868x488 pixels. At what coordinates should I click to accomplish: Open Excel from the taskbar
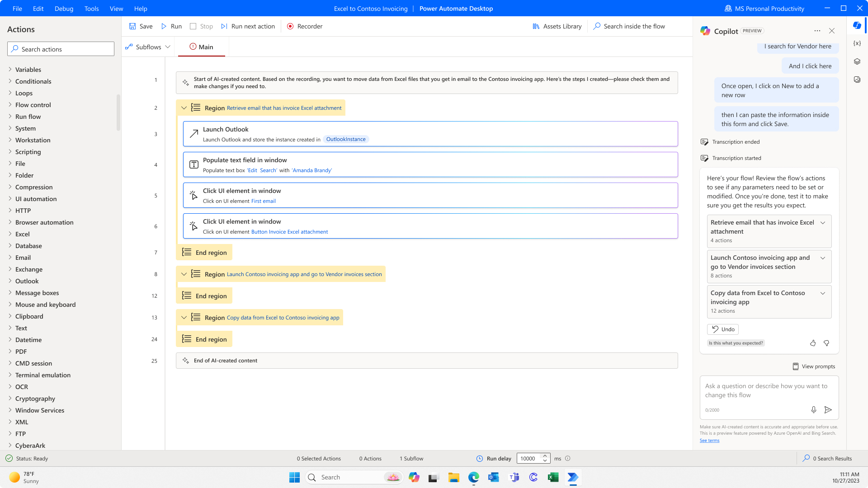[x=553, y=477]
